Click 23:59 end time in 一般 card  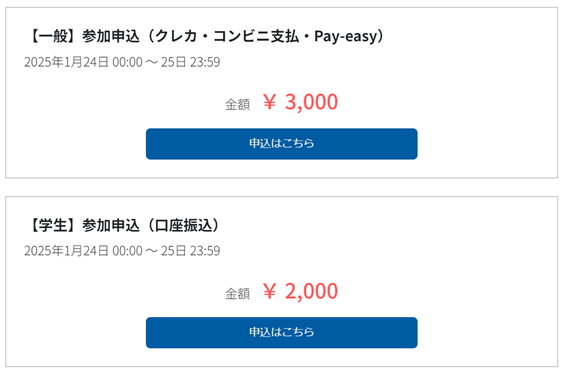205,62
